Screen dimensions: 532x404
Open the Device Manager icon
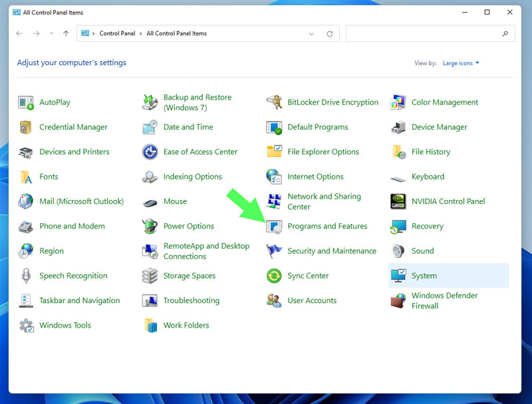398,127
